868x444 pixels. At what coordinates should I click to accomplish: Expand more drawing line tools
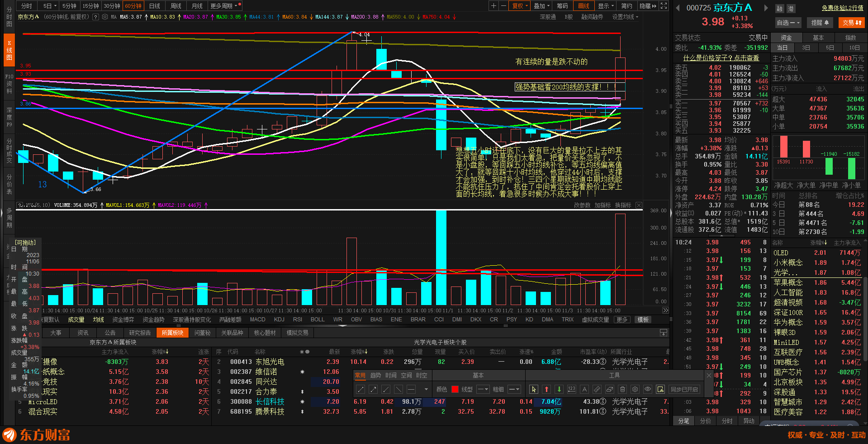426,389
